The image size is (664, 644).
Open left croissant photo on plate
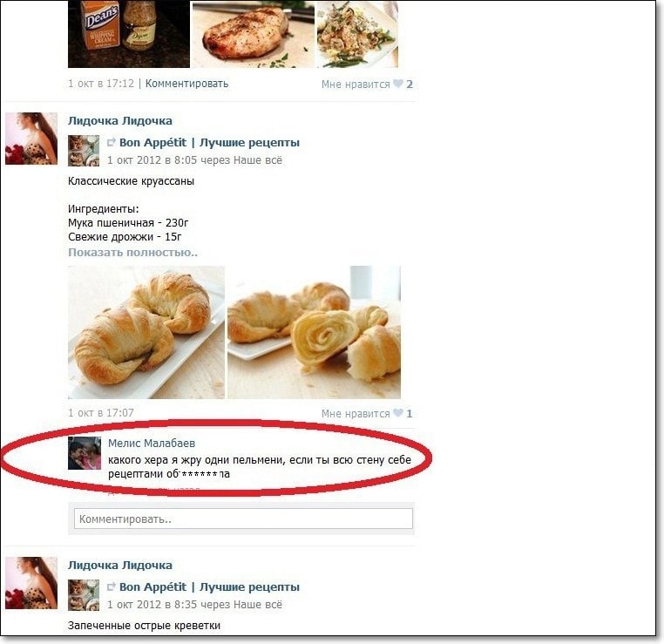pos(146,332)
